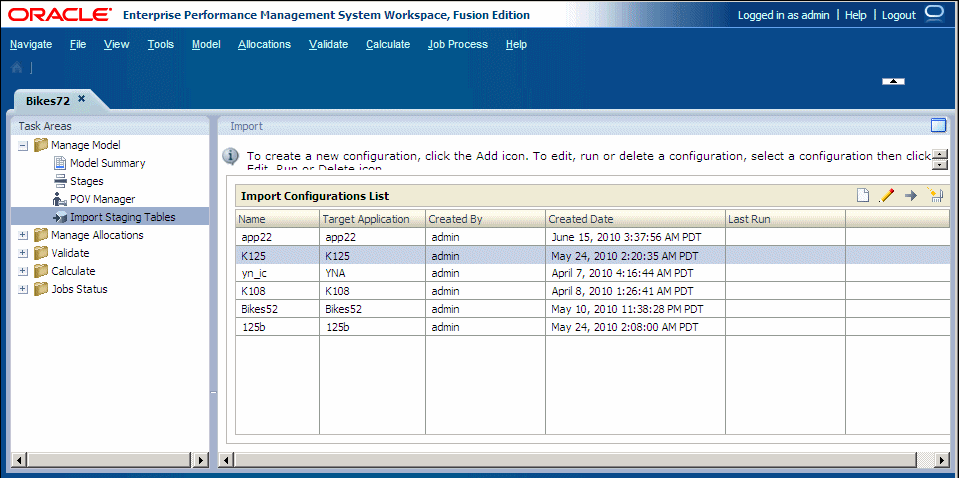
Task: Expand the Validate tree node
Action: click(x=23, y=253)
